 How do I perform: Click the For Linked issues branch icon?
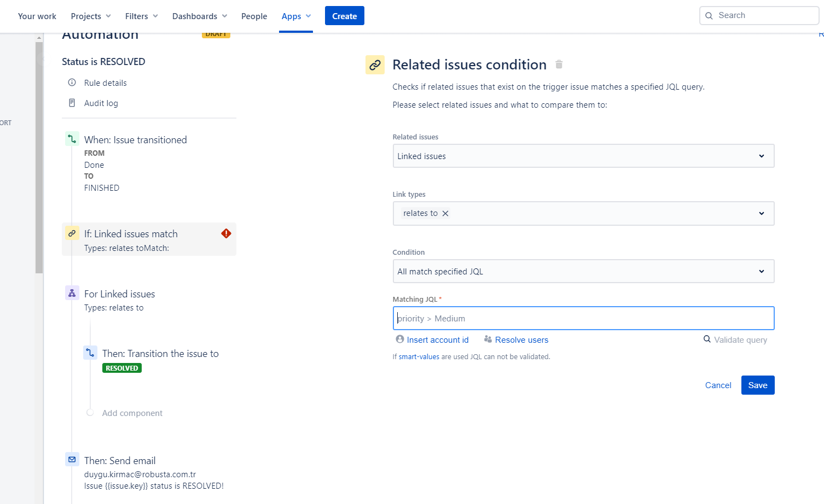point(72,294)
